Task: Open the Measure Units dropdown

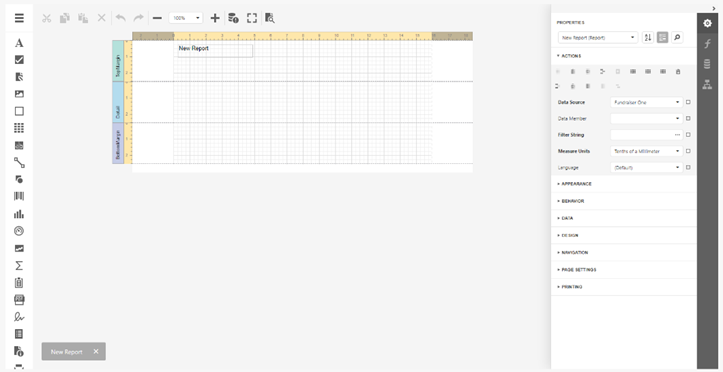Action: (x=646, y=151)
